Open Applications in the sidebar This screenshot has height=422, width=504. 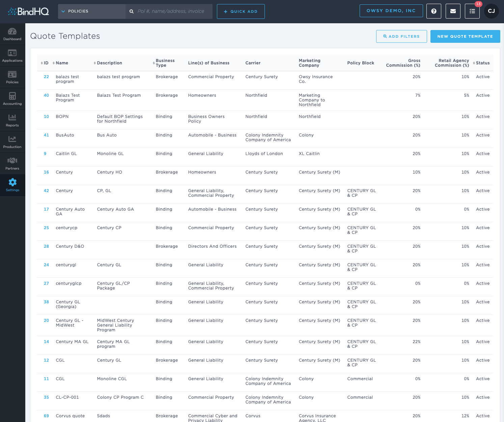click(12, 56)
